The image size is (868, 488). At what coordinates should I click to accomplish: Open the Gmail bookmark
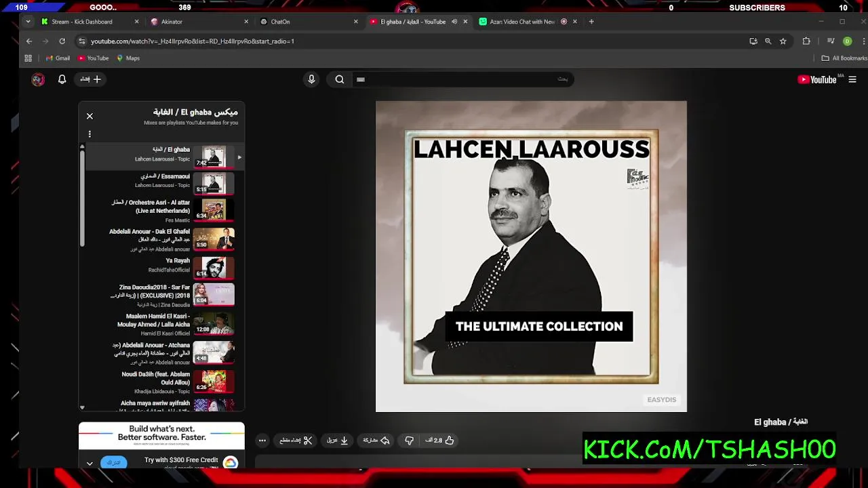click(58, 58)
